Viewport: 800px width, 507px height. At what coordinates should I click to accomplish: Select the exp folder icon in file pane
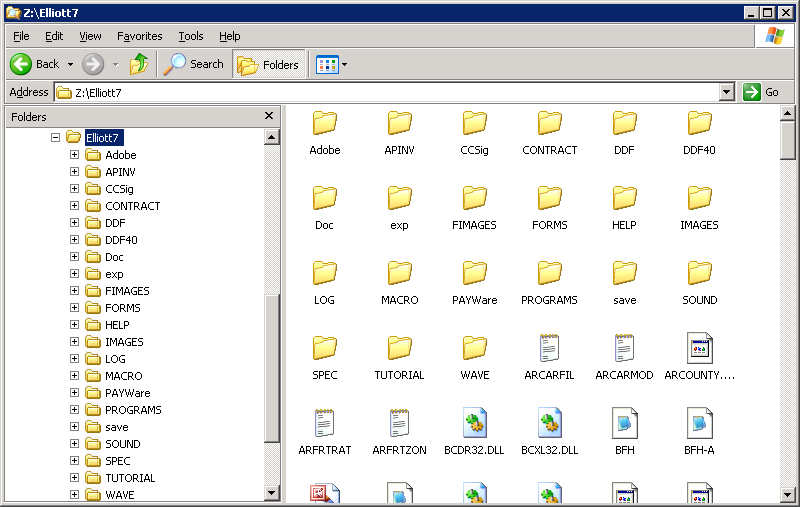399,198
